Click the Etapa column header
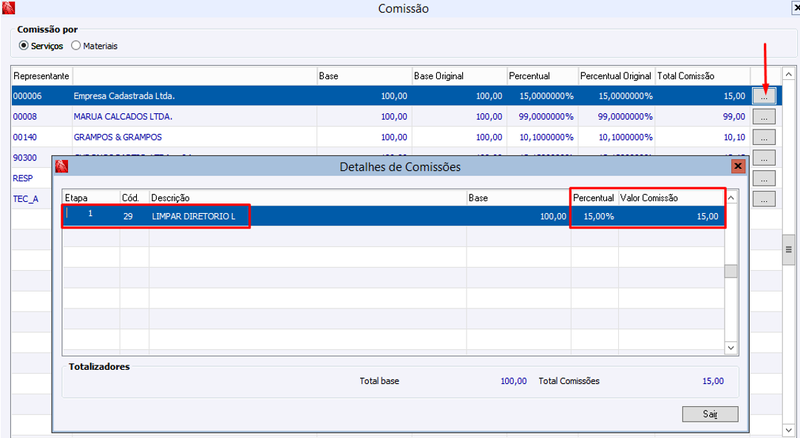This screenshot has height=438, width=800. tap(91, 198)
